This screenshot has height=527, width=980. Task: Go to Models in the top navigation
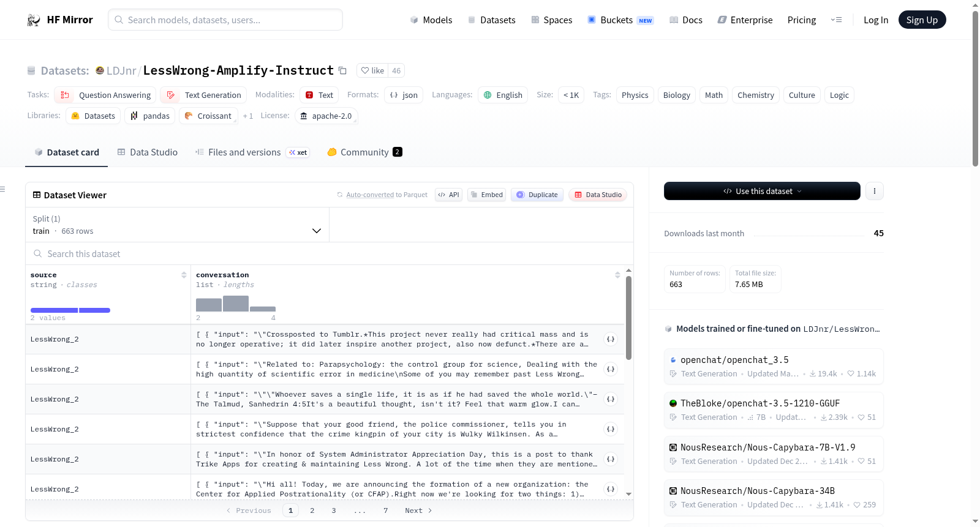click(431, 20)
